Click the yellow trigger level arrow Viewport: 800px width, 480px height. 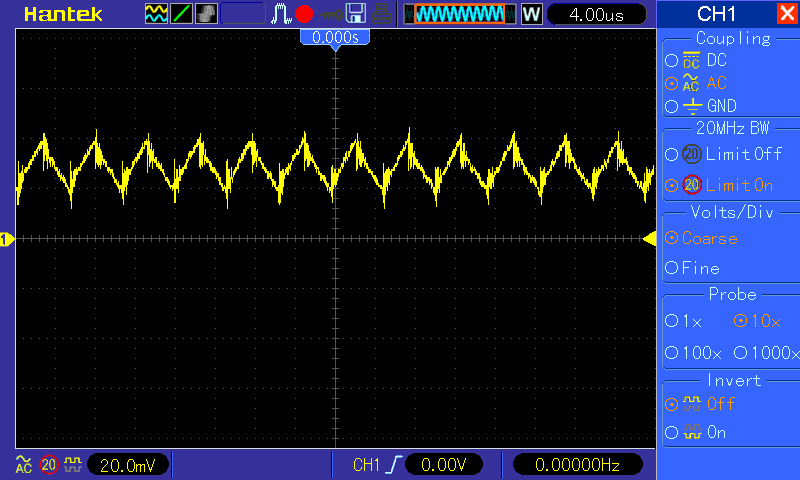click(x=649, y=239)
